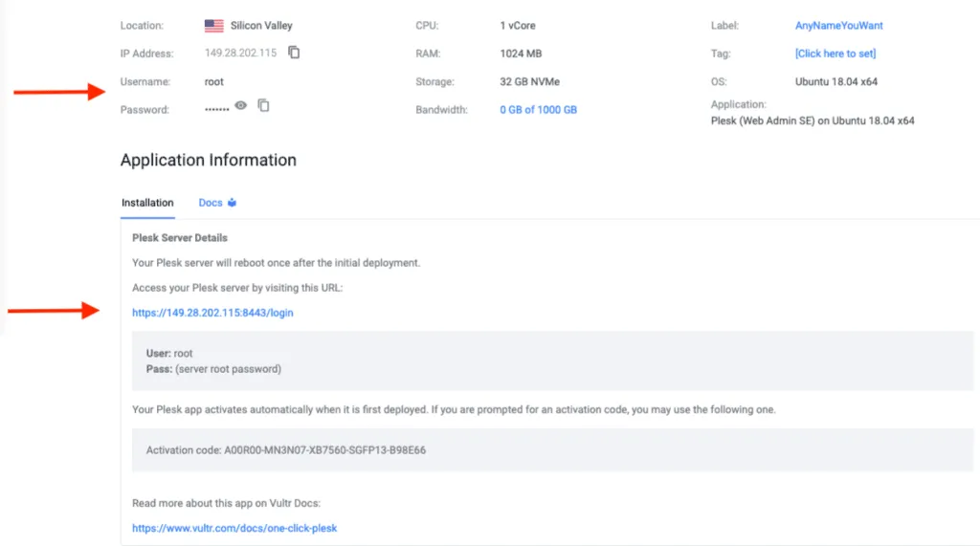Image resolution: width=980 pixels, height=546 pixels.
Task: Open the 0 GB of 1000 GB bandwidth link
Action: (x=538, y=110)
